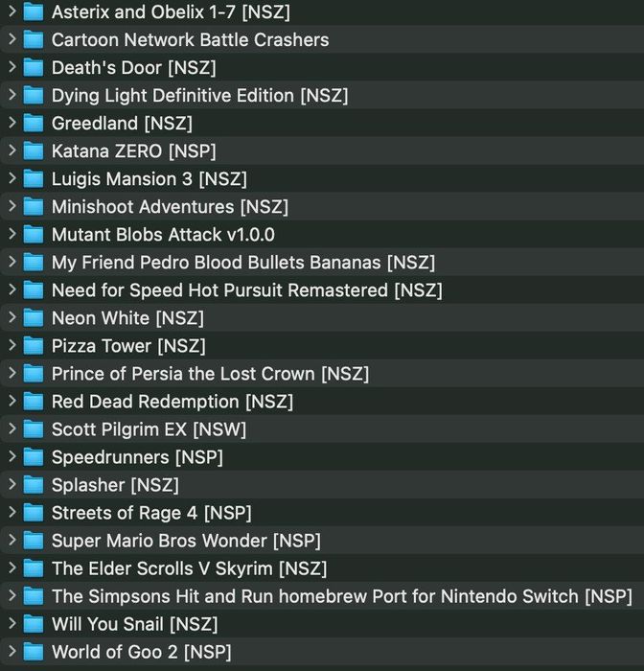Click the Dying Light folder icon
The width and height of the screenshot is (644, 671).
pos(34,96)
